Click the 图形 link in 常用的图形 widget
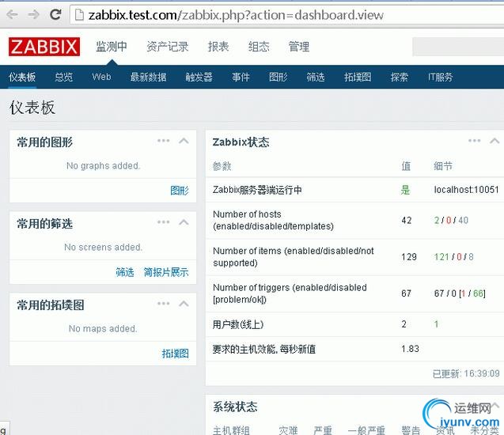 click(x=180, y=191)
